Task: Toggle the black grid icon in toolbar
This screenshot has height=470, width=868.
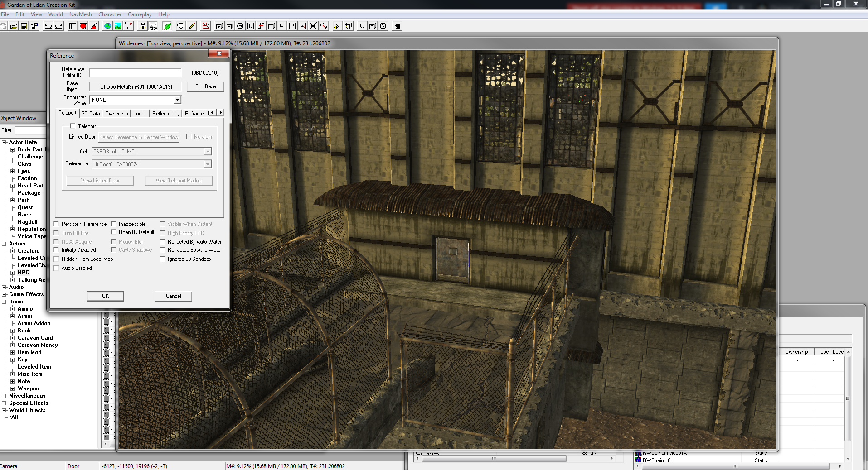Action: tap(73, 26)
